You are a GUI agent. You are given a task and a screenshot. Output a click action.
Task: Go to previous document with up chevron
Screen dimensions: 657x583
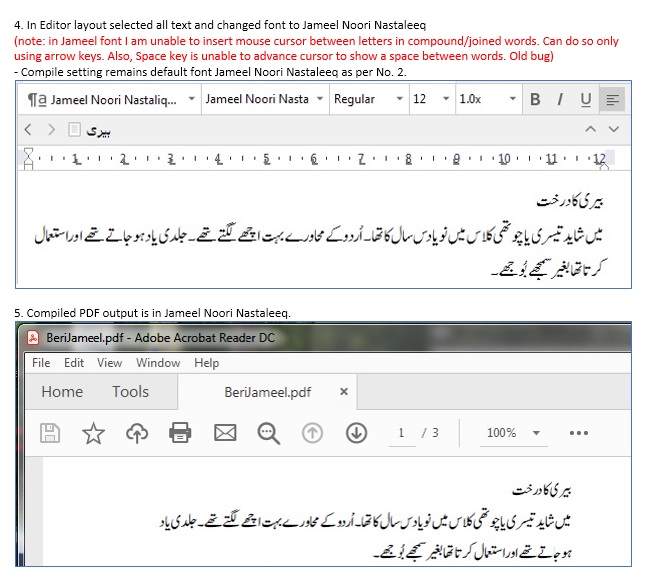[590, 129]
